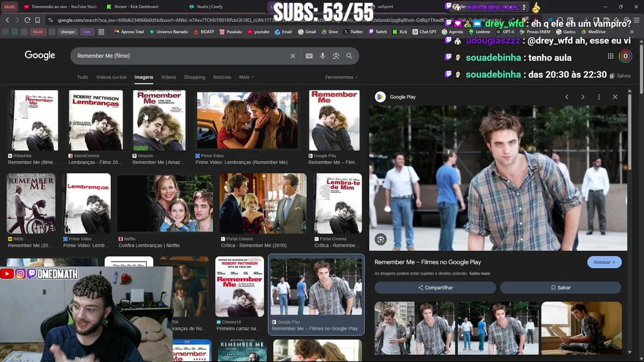Image resolution: width=644 pixels, height=362 pixels.
Task: Open the MedDrive bookmark
Action: coord(593,32)
